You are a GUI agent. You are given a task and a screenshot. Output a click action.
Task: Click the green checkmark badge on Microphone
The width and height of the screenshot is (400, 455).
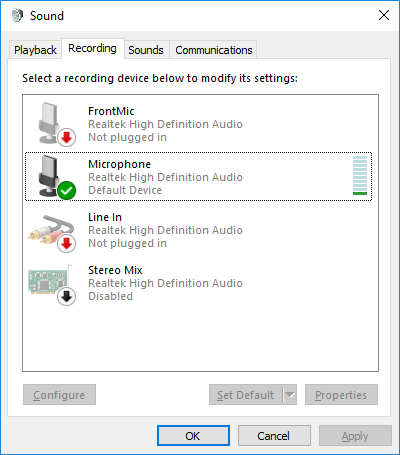click(x=67, y=190)
